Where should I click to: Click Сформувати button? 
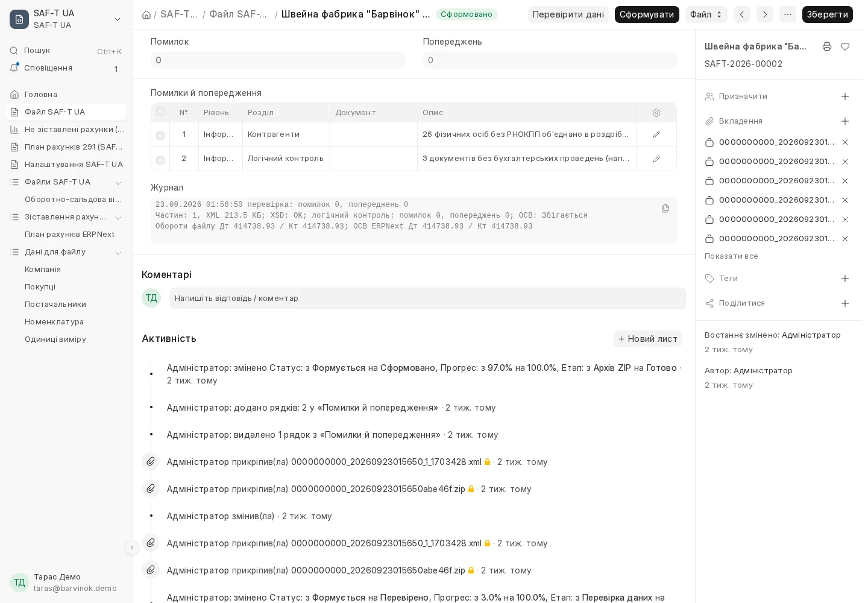point(647,14)
